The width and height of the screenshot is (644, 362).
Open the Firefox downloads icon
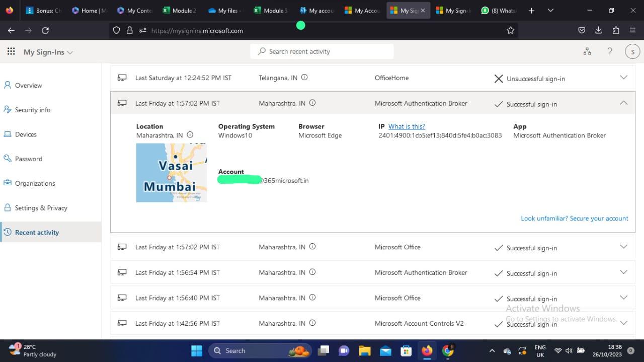tap(599, 30)
